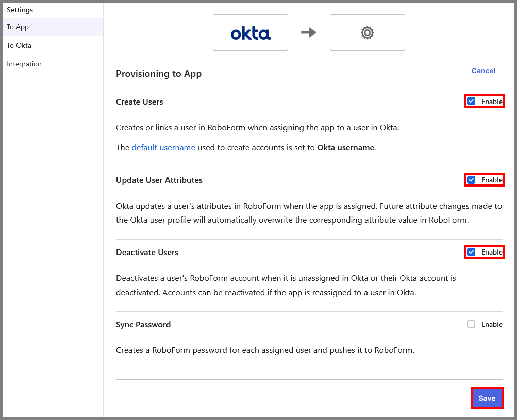517x420 pixels.
Task: Enable the Sync Password checkbox
Action: [471, 324]
